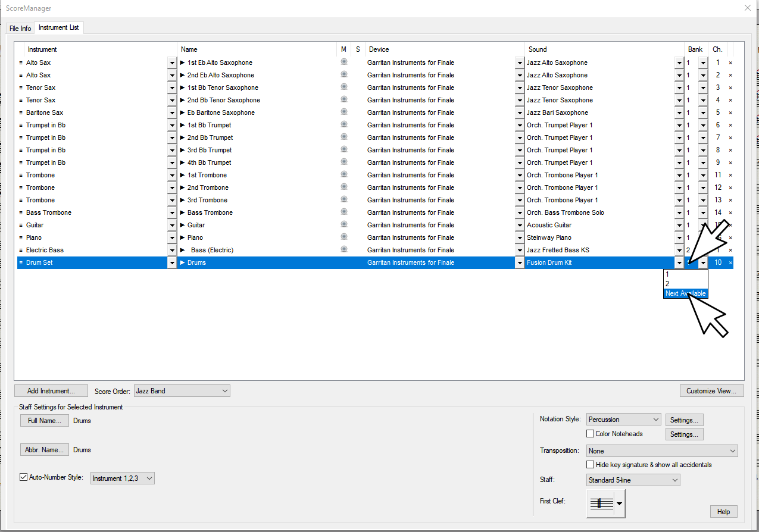Select Next Available in bank list
The image size is (759, 532).
click(x=685, y=293)
